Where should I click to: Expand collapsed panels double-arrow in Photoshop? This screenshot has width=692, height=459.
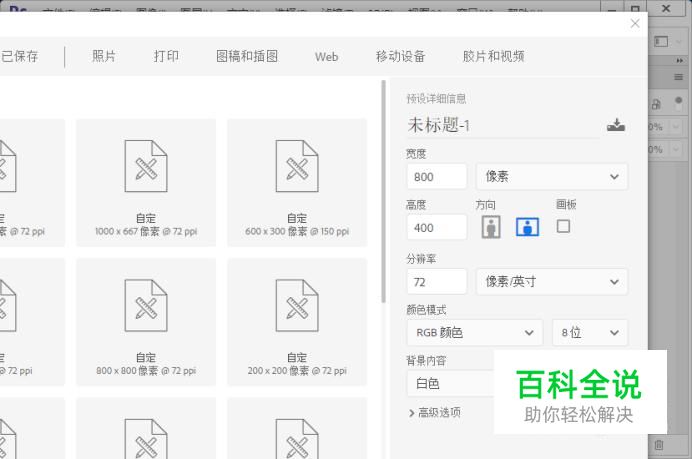coord(680,60)
